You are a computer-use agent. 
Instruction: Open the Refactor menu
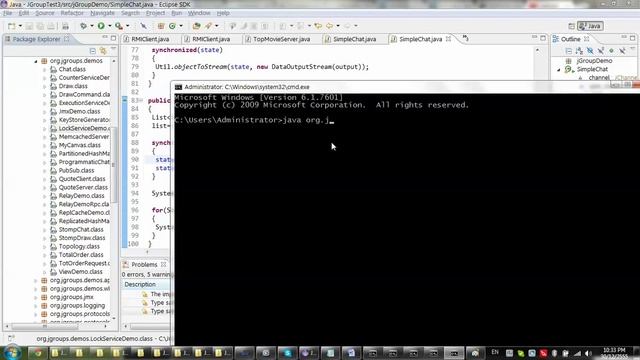coord(72,13)
